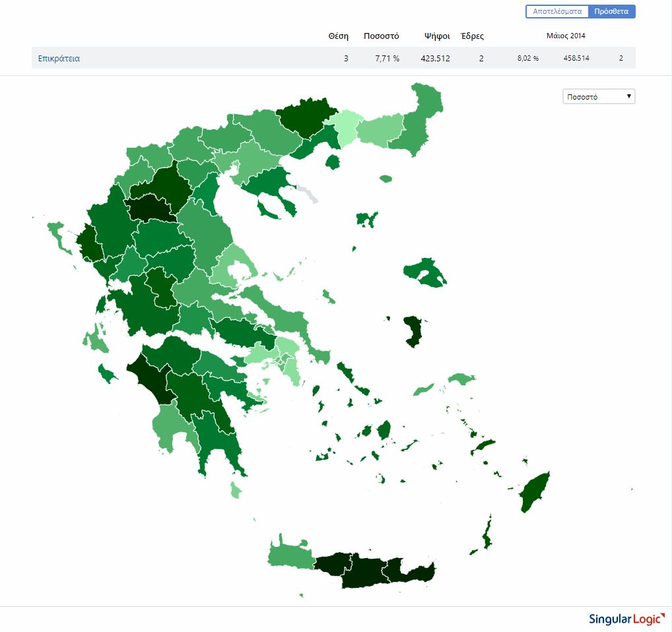Open the Επικράτεια link
Screen dimensions: 672x632
(x=59, y=59)
